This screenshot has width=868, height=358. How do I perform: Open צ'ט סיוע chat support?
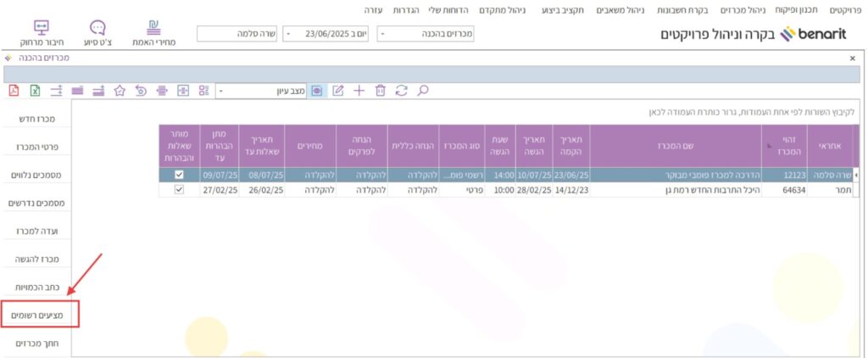pyautogui.click(x=97, y=33)
